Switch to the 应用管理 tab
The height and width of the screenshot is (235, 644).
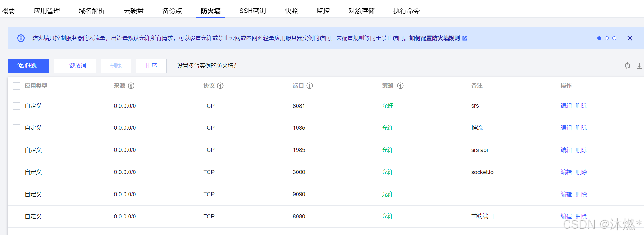coord(47,11)
